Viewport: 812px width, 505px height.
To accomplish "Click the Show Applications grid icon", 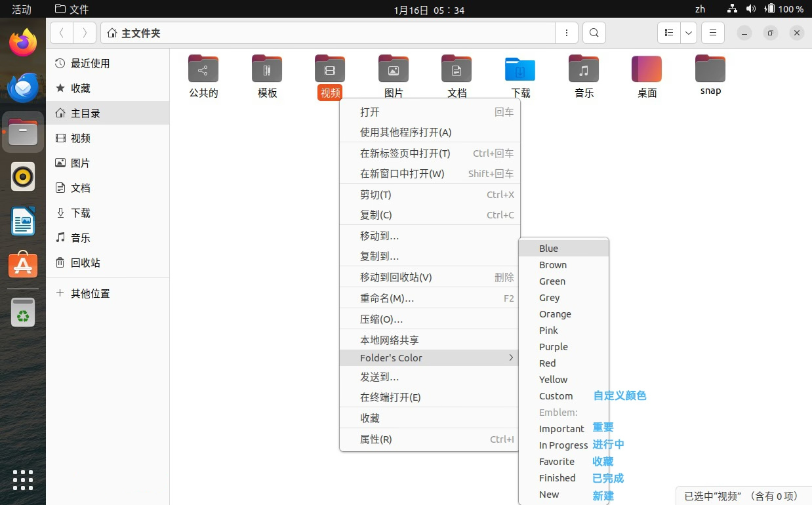I will 22,480.
